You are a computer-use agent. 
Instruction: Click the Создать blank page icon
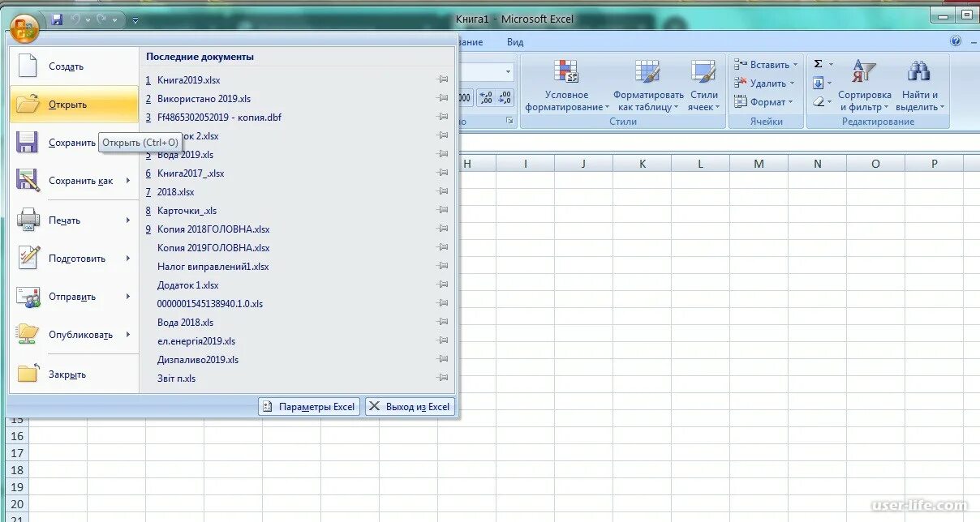[28, 66]
